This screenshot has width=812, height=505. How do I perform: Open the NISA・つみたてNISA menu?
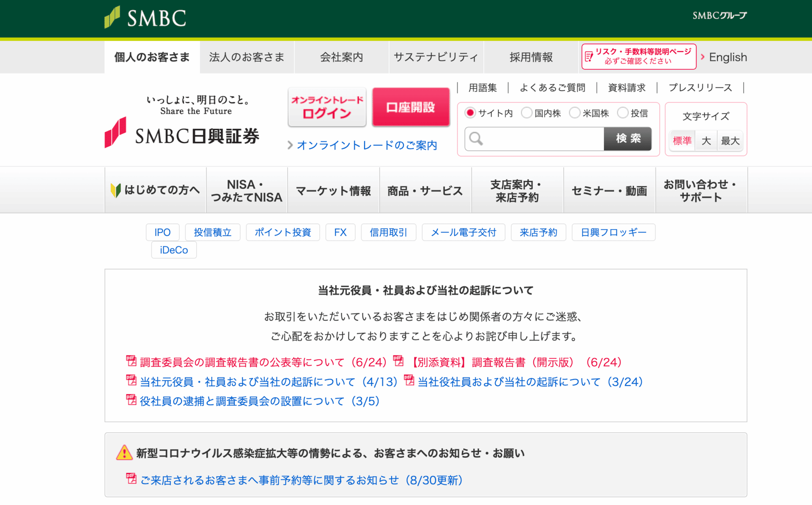tap(247, 190)
